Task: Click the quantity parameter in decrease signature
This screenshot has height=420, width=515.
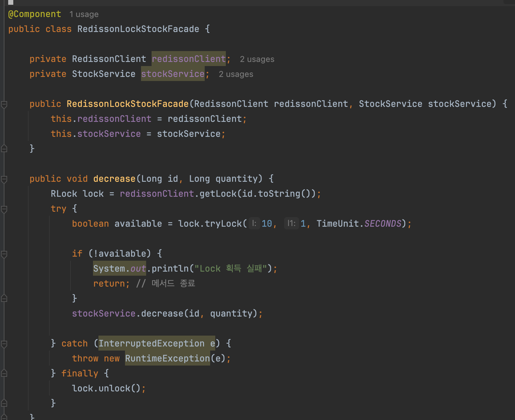Action: pyautogui.click(x=236, y=179)
